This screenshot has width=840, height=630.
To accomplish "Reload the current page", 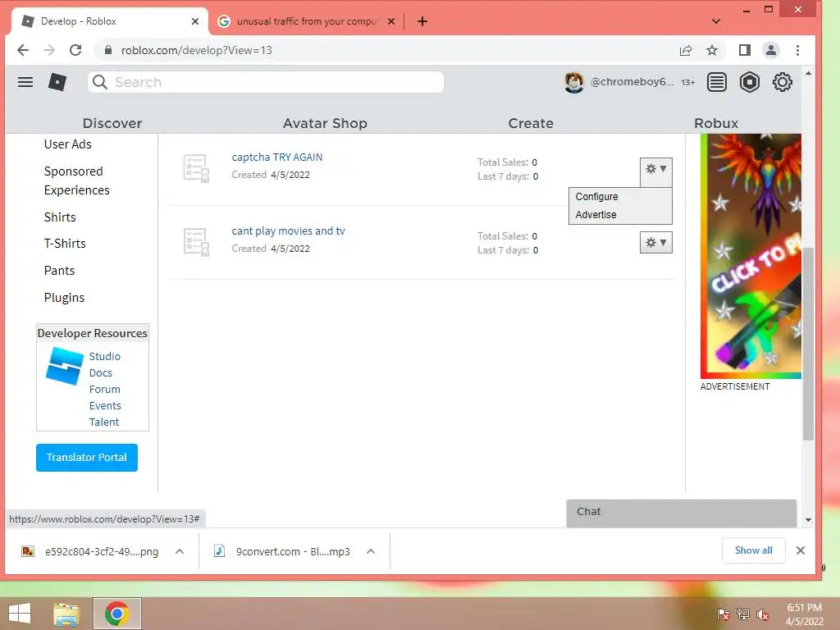I will [x=75, y=50].
